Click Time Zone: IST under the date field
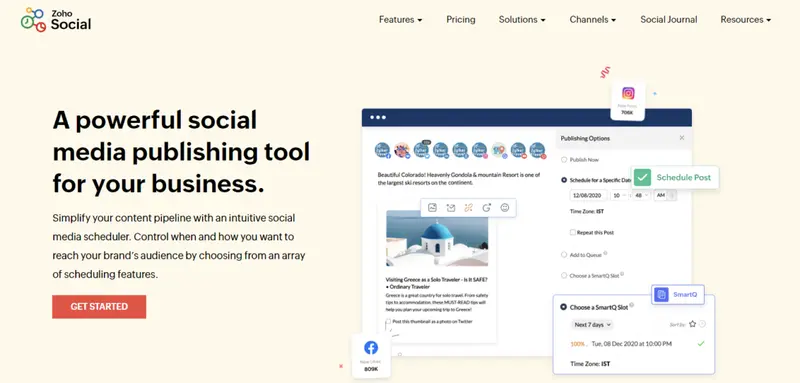This screenshot has width=800, height=383. pyautogui.click(x=587, y=211)
